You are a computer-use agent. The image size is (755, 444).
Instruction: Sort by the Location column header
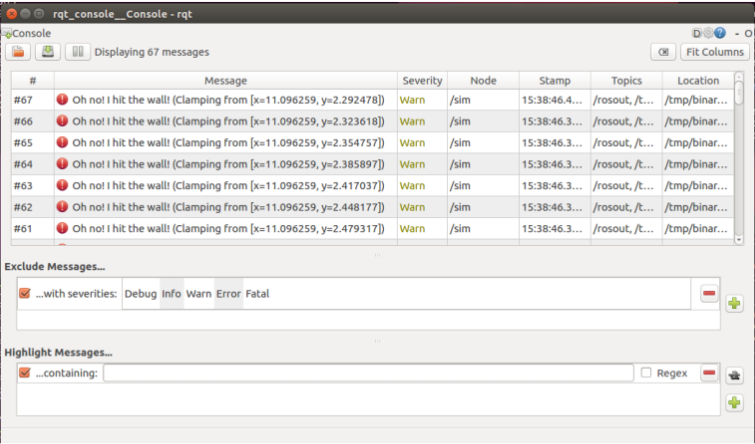coord(698,80)
